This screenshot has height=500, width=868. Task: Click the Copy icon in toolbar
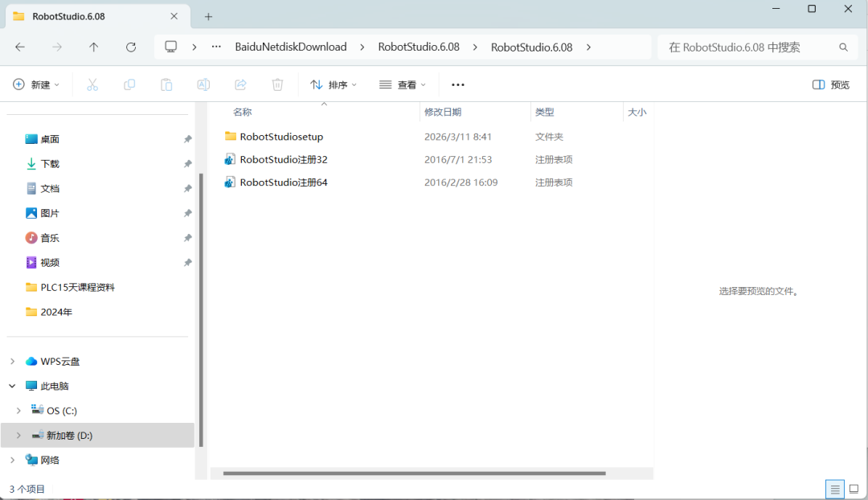[x=129, y=84]
